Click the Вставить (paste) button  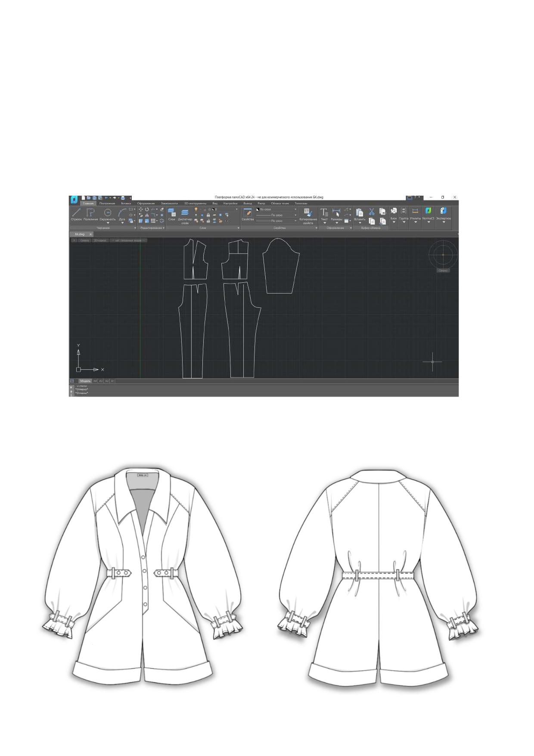360,216
